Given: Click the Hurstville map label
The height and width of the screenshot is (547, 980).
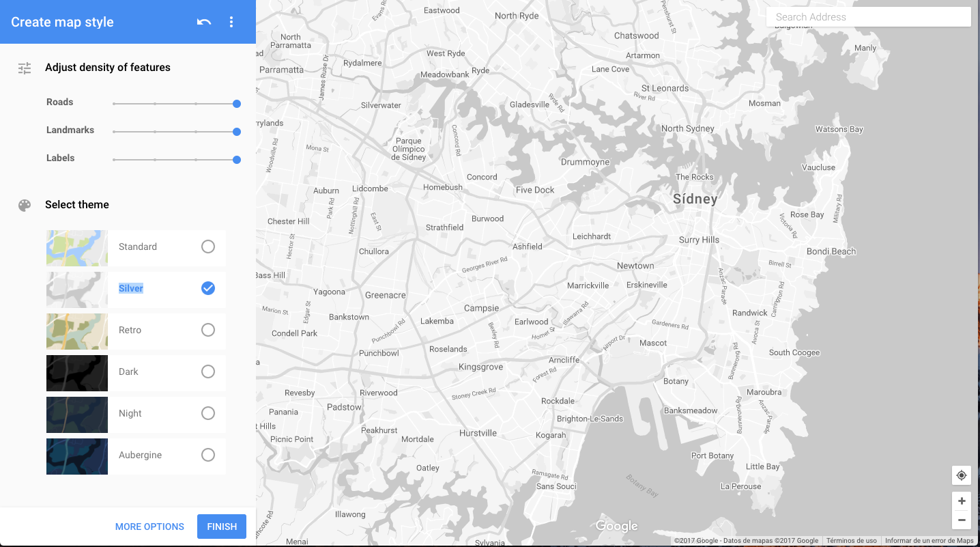Looking at the screenshot, I should click(x=478, y=433).
